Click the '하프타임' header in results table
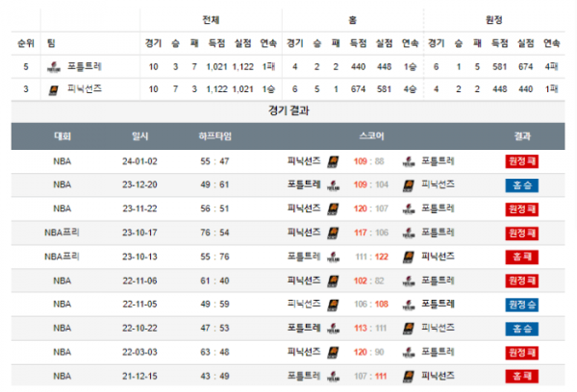 point(214,136)
